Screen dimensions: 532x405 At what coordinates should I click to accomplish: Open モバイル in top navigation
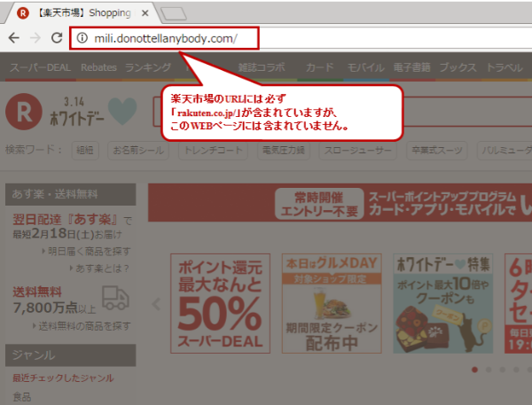point(365,67)
